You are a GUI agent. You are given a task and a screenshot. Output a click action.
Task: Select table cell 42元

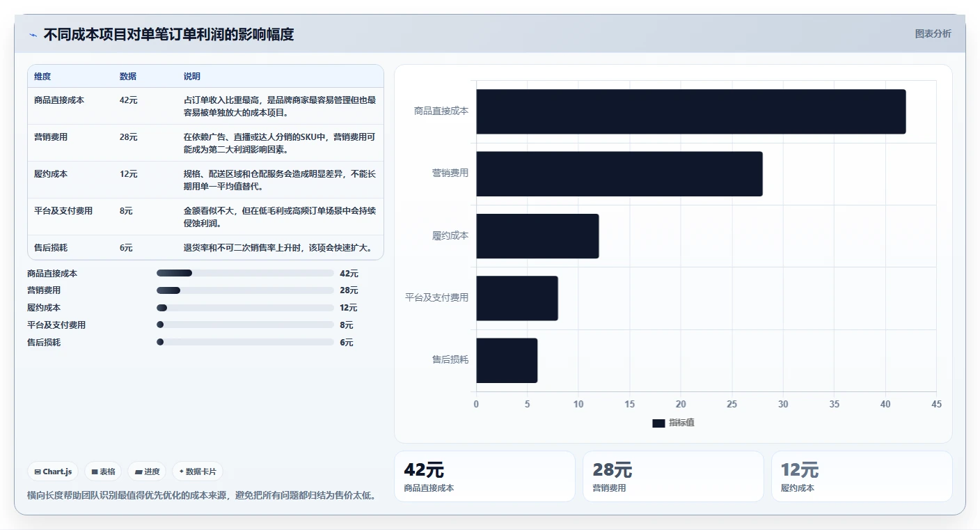pos(129,100)
